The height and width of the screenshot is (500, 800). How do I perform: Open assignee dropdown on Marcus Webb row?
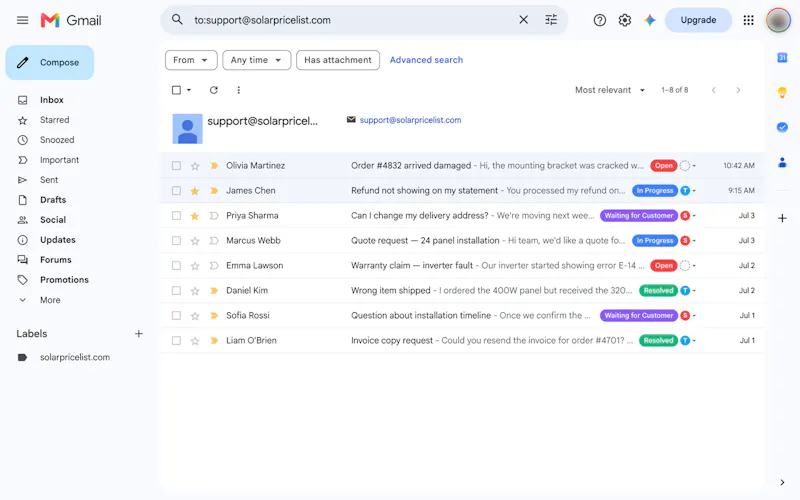(694, 241)
